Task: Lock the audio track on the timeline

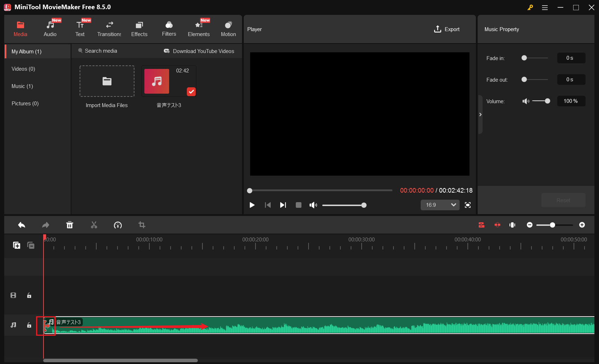Action: coord(29,325)
